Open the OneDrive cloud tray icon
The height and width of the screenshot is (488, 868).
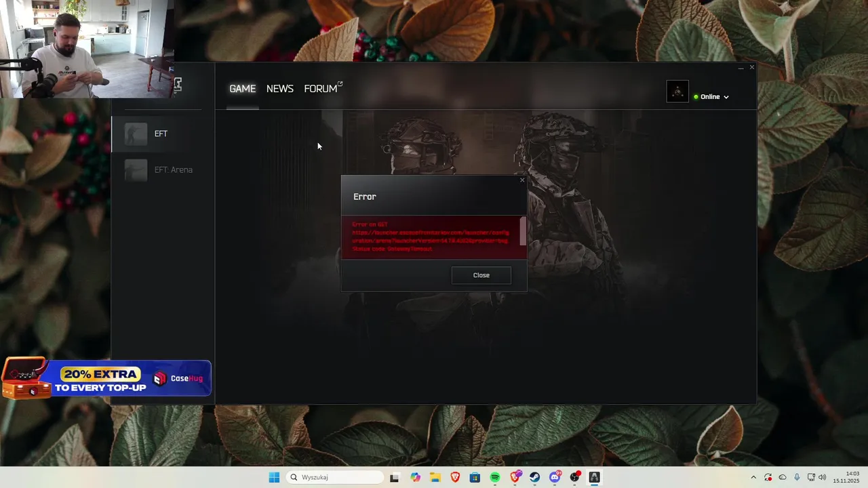pyautogui.click(x=783, y=477)
